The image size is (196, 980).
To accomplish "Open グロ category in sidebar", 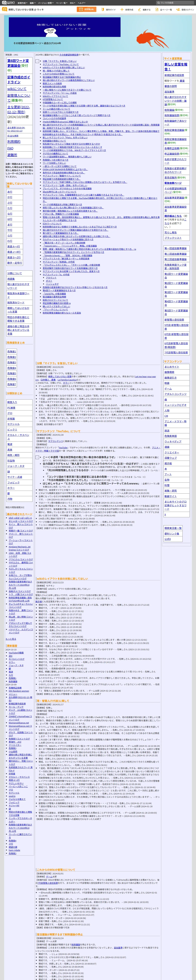I will 10,413.
